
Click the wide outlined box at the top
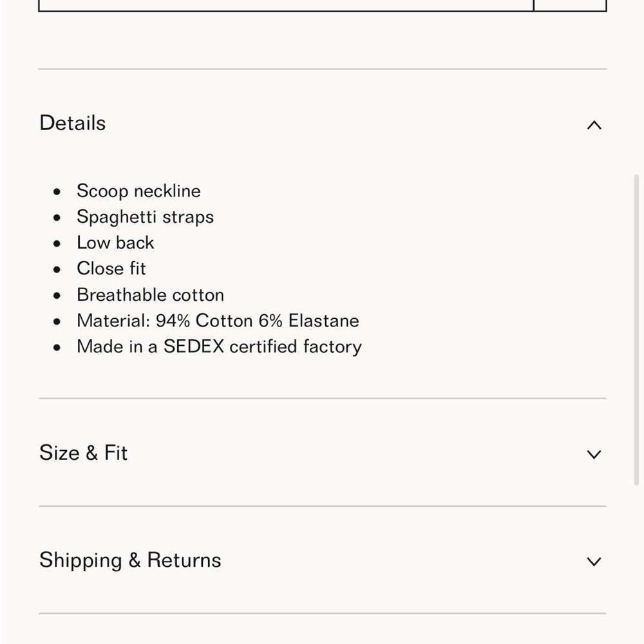286,6
